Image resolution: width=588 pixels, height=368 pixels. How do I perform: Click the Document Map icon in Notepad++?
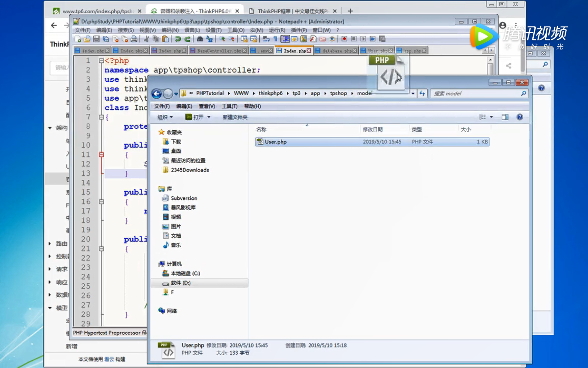coord(303,39)
